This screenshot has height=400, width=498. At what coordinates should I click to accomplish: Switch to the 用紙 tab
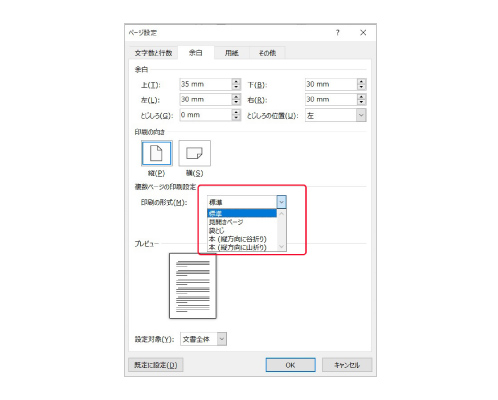pyautogui.click(x=232, y=53)
